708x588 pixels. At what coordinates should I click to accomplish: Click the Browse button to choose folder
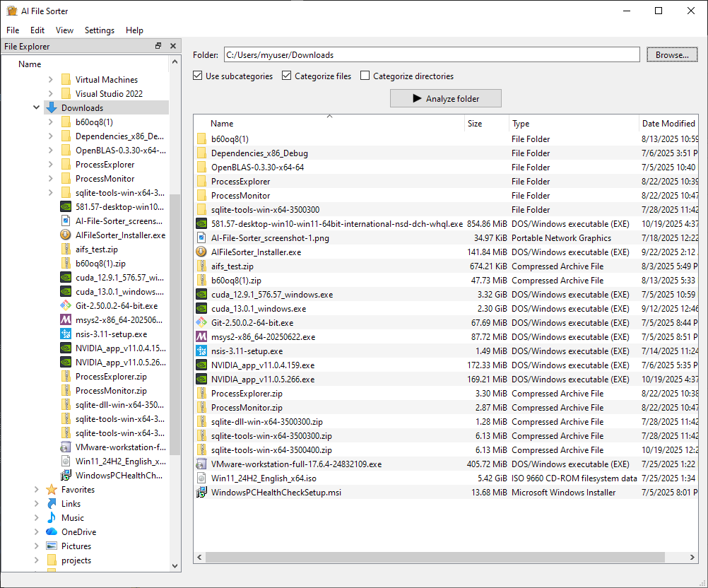pos(671,54)
